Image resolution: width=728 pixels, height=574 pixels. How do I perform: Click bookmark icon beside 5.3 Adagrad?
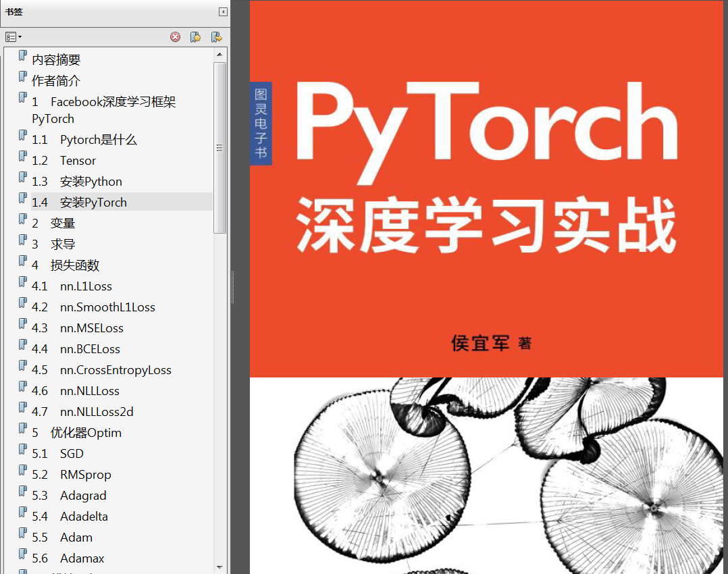pyautogui.click(x=23, y=492)
